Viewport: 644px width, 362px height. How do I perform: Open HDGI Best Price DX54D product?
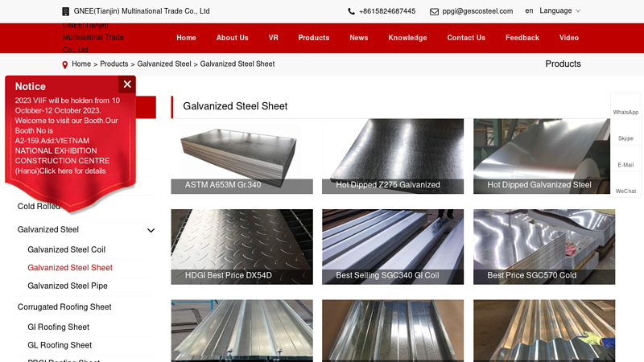click(242, 247)
